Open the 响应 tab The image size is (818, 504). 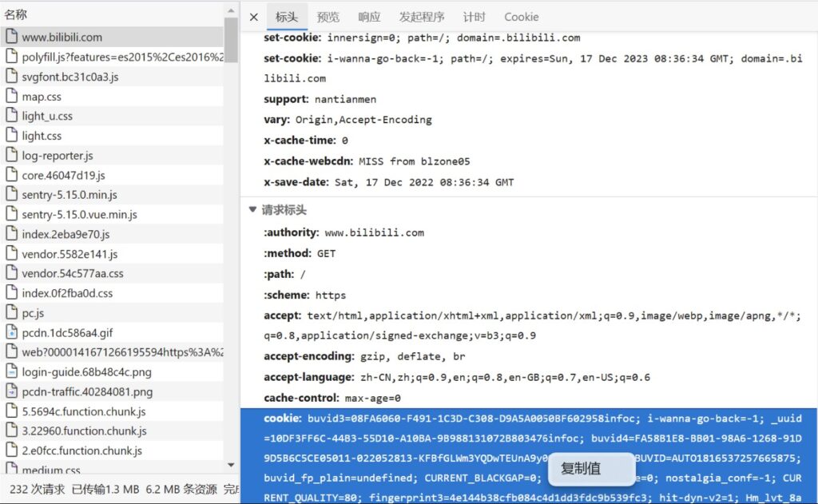[369, 17]
